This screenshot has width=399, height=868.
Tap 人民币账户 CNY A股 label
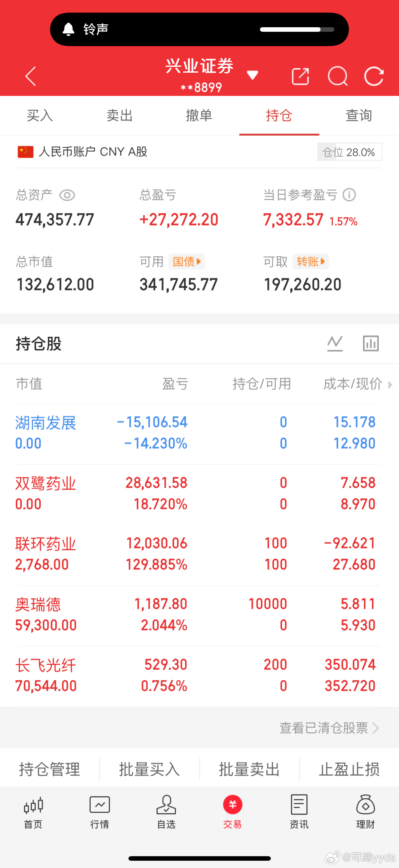(93, 152)
